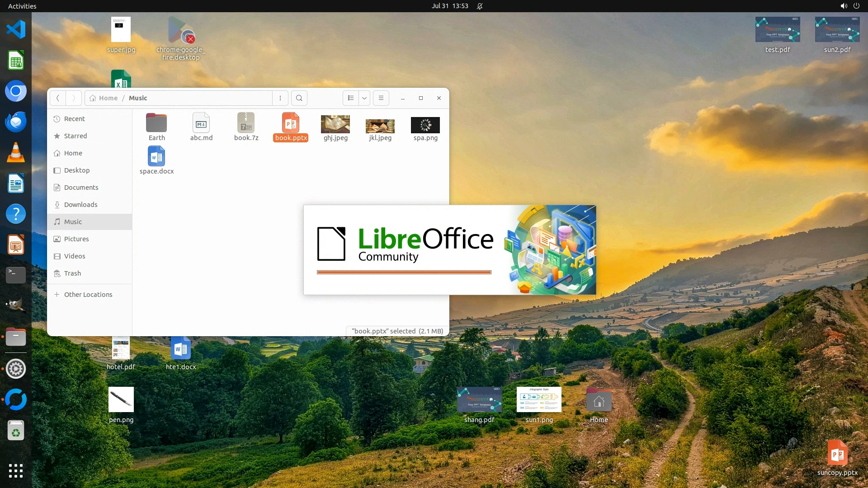Select the Earth folder icon

(156, 123)
